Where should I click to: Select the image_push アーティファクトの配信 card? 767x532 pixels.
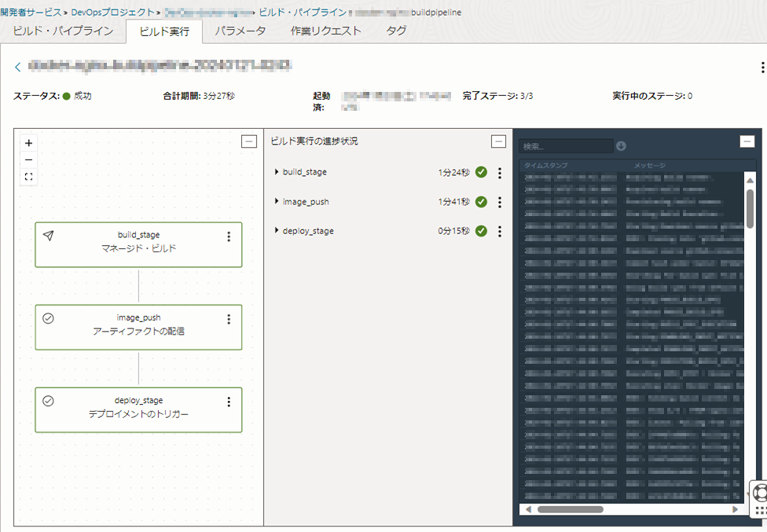tap(138, 327)
